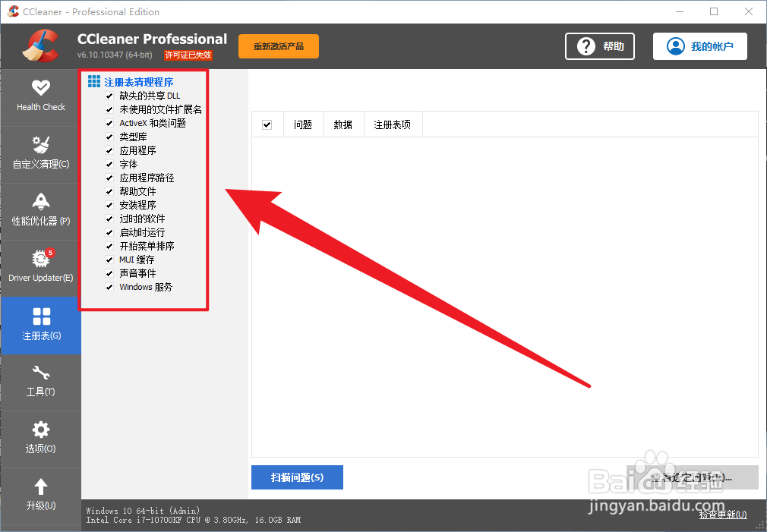The width and height of the screenshot is (767, 532).
Task: Toggle 开始菜单排序 checkbox
Action: [109, 247]
